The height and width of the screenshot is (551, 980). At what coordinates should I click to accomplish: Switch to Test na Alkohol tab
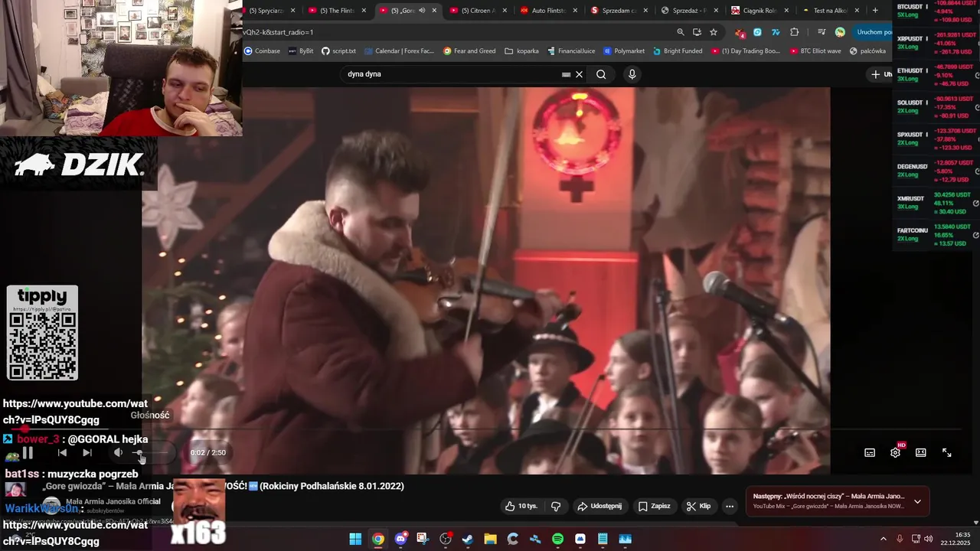tap(831, 11)
